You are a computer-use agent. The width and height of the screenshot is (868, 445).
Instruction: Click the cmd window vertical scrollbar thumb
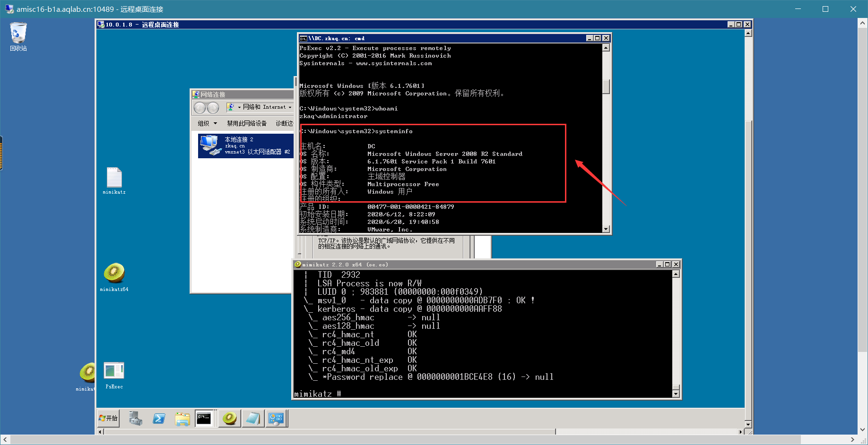point(606,86)
